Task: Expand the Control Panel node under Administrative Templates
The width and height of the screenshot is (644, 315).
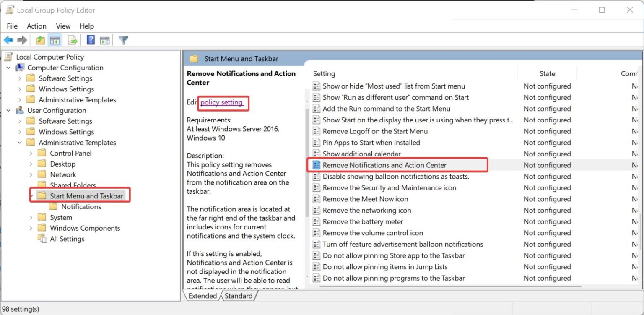Action: [x=32, y=153]
